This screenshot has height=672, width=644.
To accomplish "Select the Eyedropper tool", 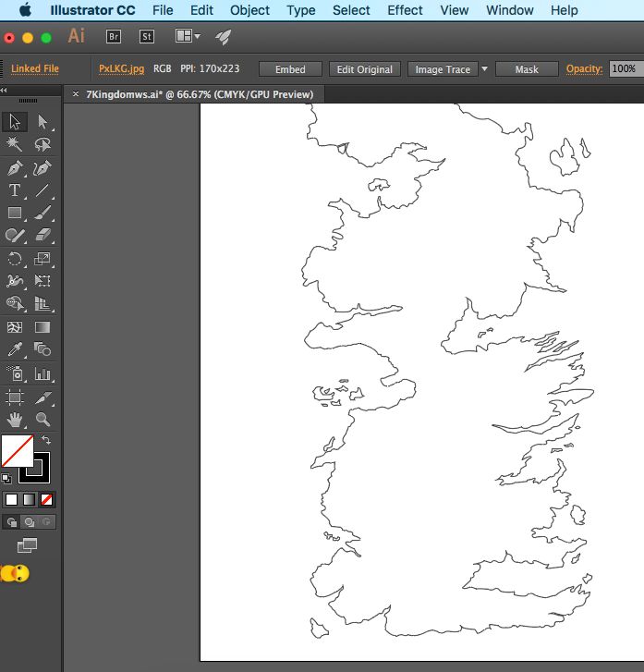I will 15,349.
